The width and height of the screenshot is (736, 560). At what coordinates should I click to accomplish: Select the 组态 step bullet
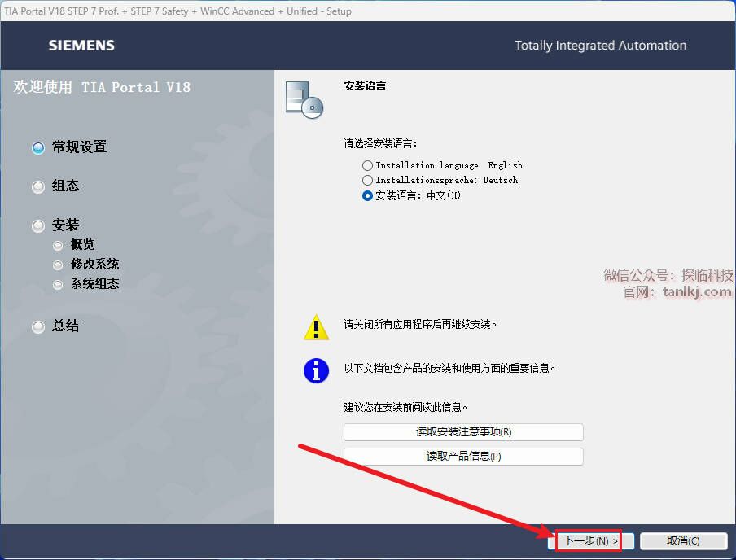point(38,187)
